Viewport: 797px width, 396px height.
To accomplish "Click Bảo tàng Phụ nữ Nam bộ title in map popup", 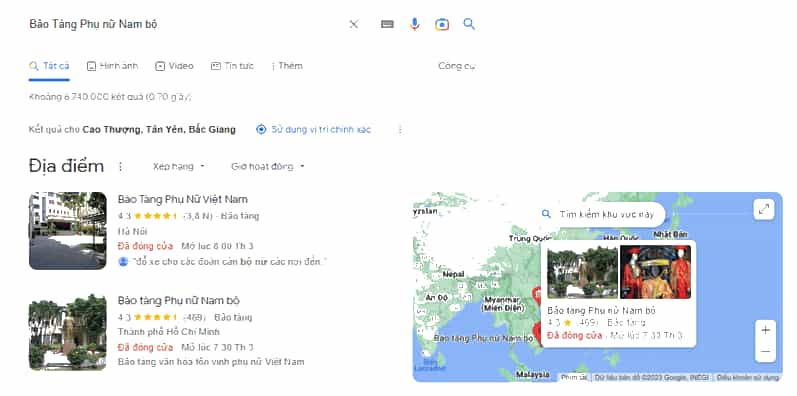I will (x=601, y=311).
